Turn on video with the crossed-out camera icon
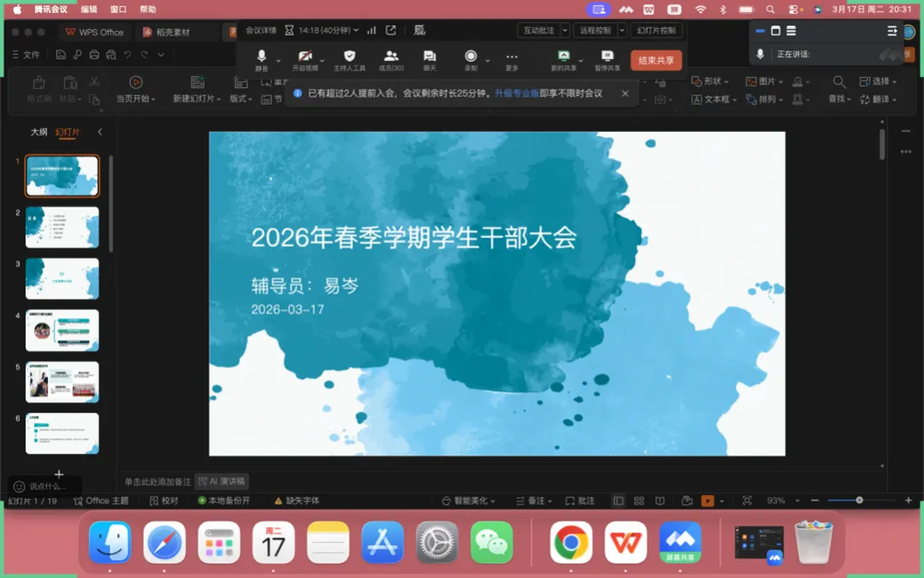The image size is (924, 578). pos(305,60)
